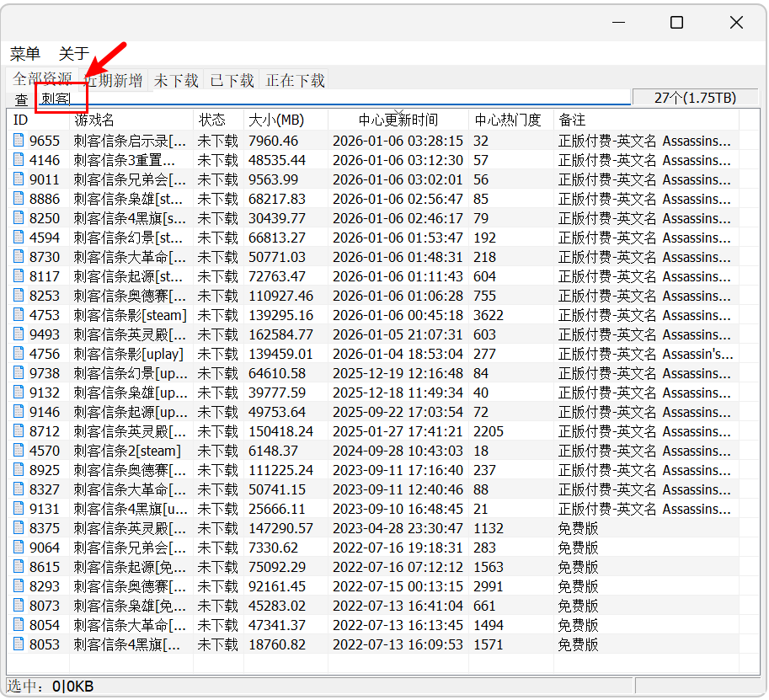This screenshot has width=769, height=700.
Task: Click the file icon for ID 8886
Action: coord(19,199)
